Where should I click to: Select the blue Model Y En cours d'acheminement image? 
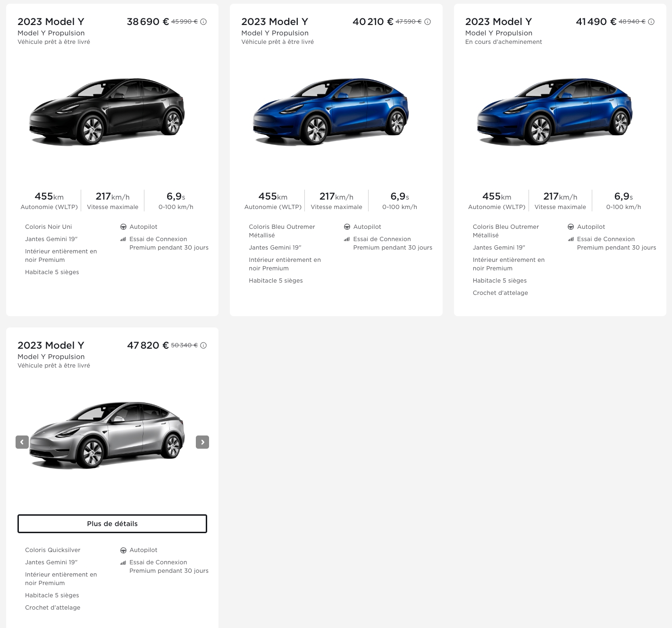(x=554, y=112)
